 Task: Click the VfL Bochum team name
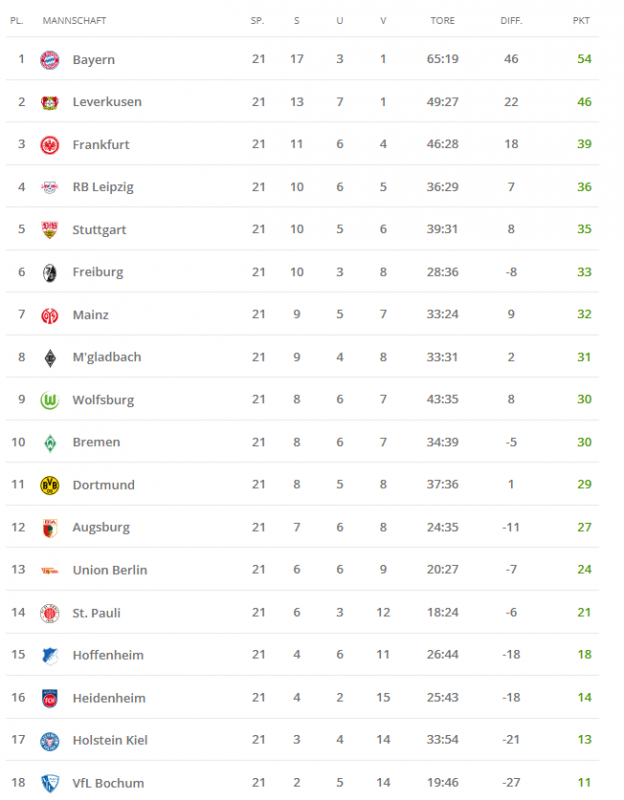[108, 783]
